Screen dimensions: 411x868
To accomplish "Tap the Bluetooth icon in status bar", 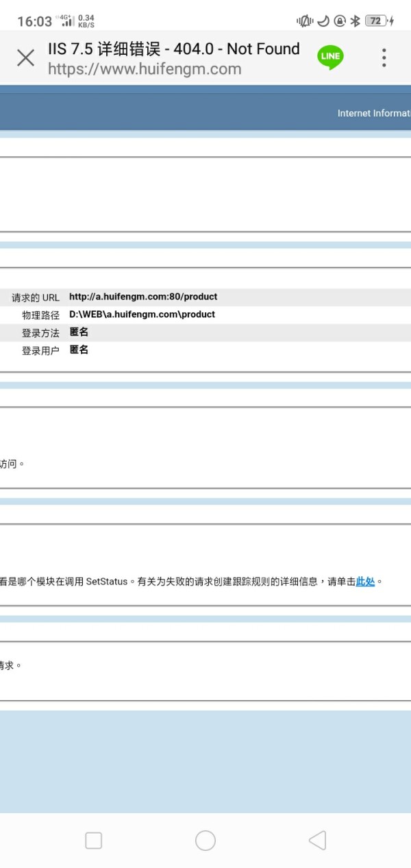I will pyautogui.click(x=355, y=21).
